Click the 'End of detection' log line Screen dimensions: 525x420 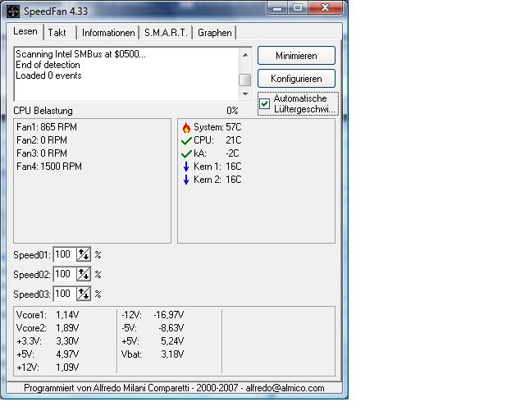[48, 65]
